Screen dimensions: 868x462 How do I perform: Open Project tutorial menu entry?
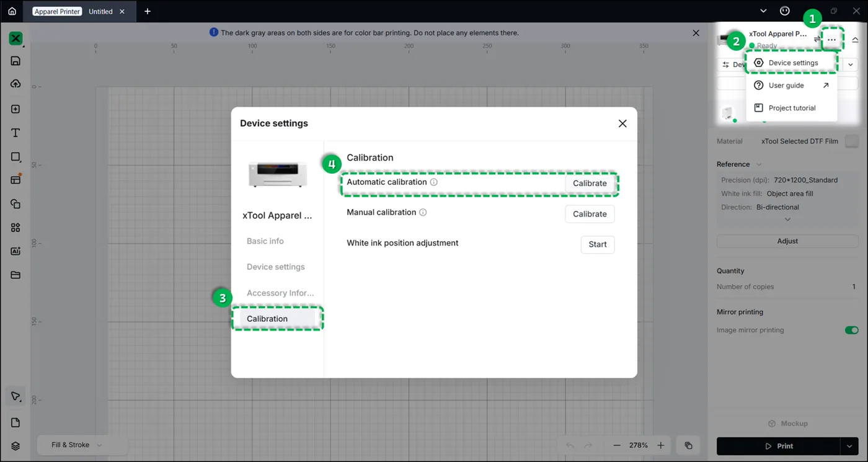pos(792,108)
